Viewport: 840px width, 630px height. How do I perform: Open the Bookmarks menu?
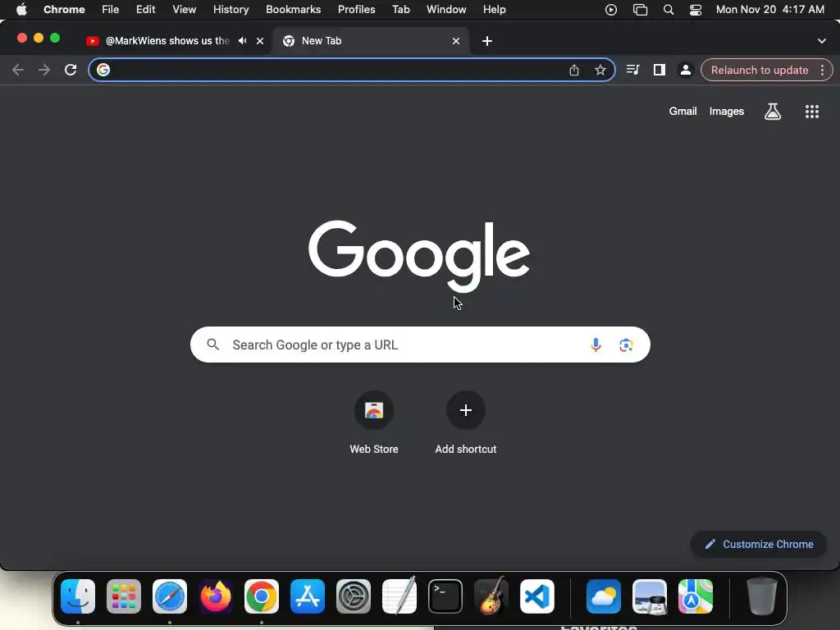[x=293, y=10]
